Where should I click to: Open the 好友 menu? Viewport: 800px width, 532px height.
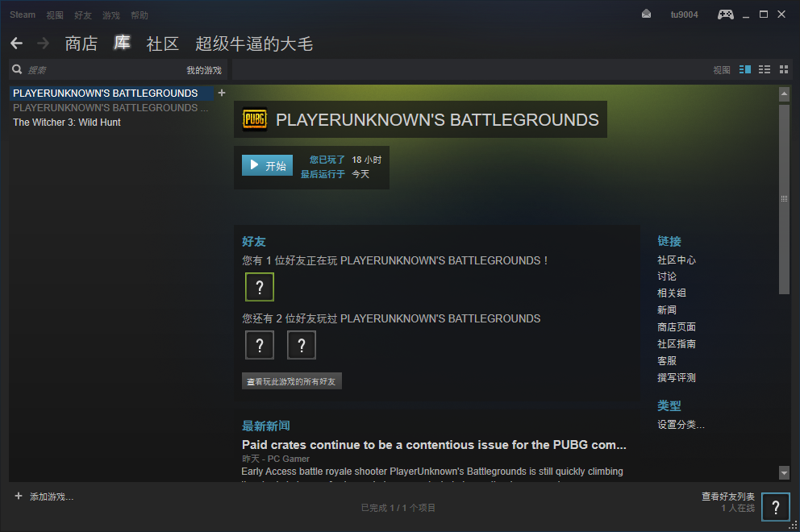coord(82,15)
